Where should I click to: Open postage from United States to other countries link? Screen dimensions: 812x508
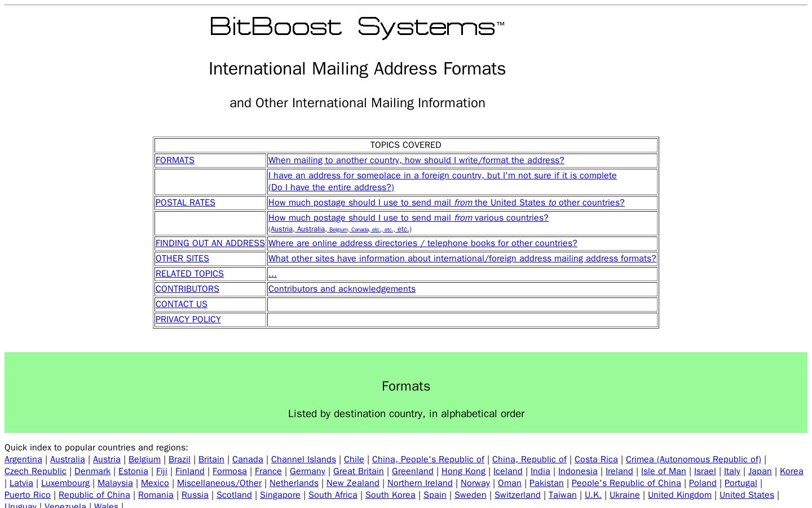click(x=447, y=203)
